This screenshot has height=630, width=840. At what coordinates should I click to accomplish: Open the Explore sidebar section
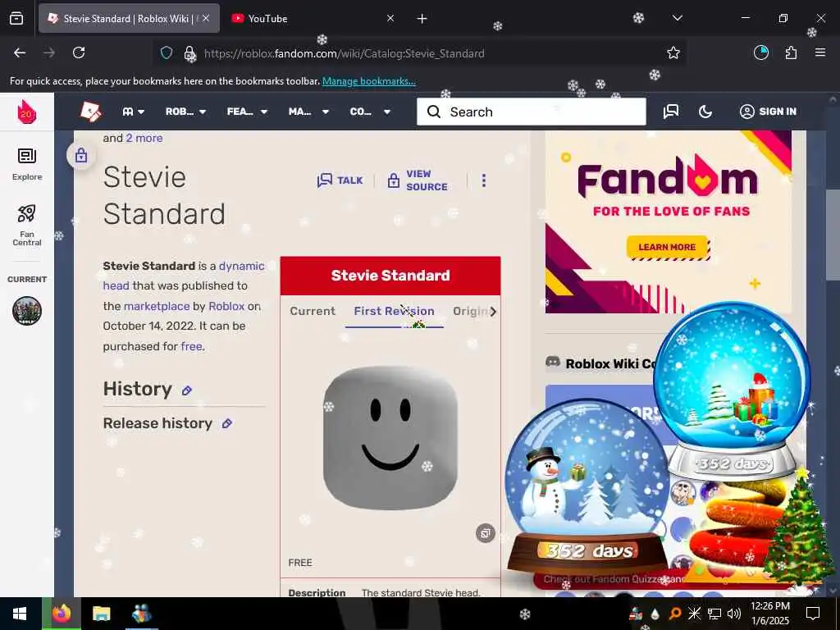(x=27, y=164)
